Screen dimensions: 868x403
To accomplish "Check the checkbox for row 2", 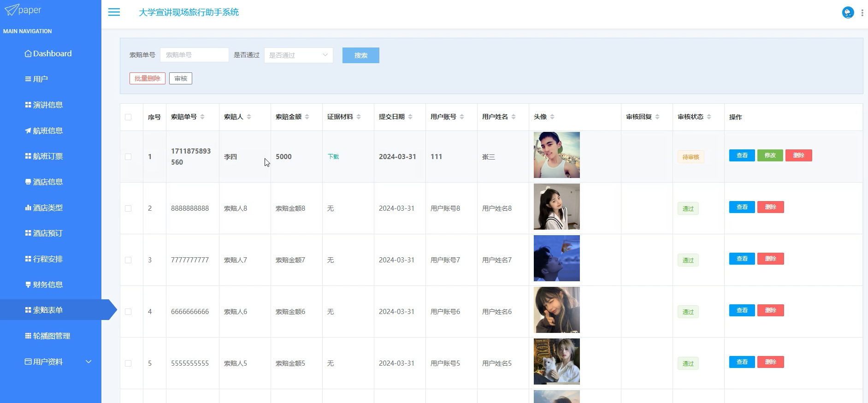I will (128, 208).
